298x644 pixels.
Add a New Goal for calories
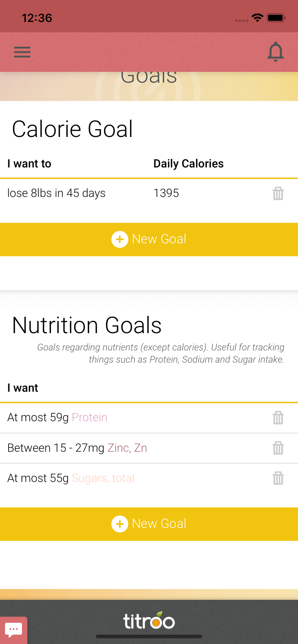click(159, 239)
